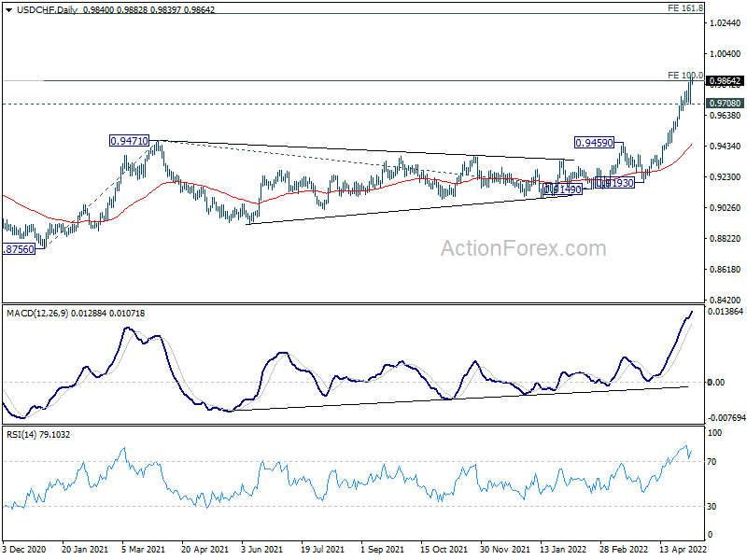Click the RSI 70 level label

point(712,461)
